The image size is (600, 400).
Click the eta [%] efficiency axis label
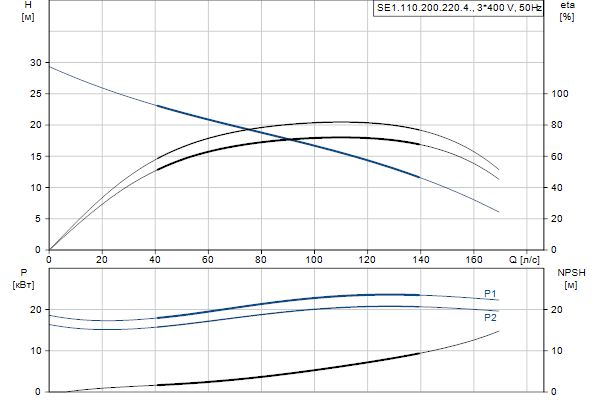(567, 13)
